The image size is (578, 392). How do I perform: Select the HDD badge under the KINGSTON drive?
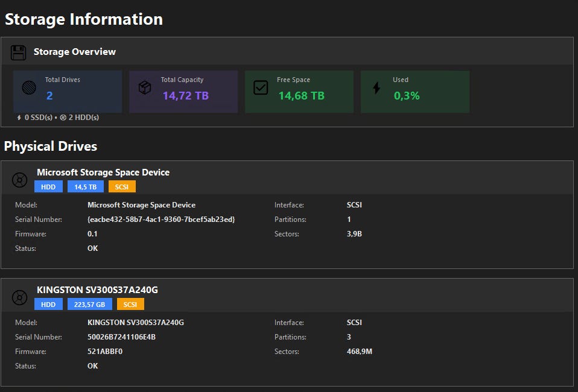pos(48,305)
